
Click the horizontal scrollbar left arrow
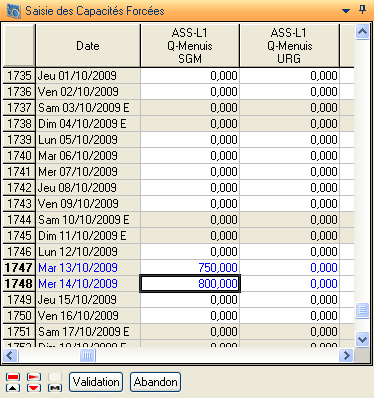(10, 355)
